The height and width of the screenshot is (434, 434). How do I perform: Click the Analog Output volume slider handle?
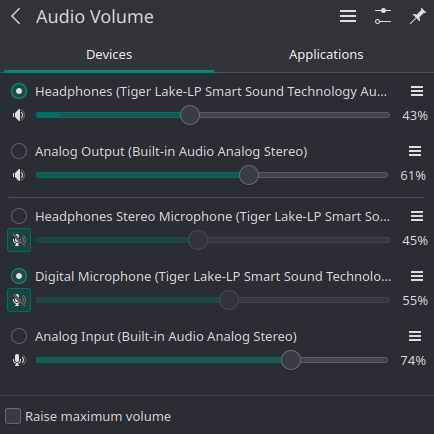(249, 175)
